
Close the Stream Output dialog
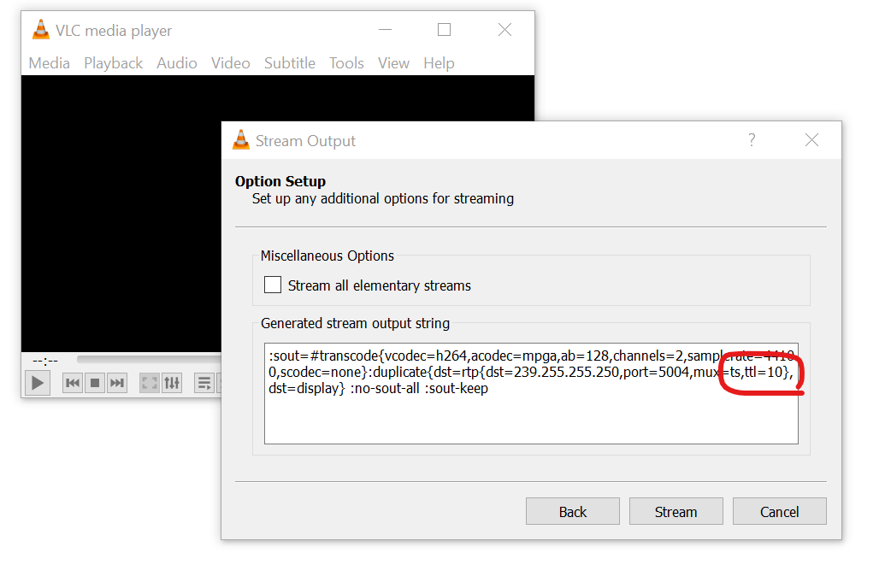pos(811,140)
